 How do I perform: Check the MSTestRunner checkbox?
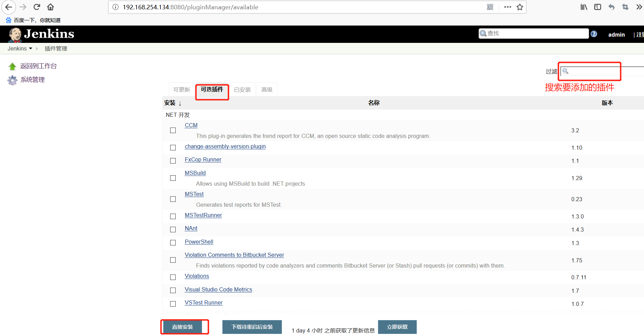[x=173, y=216]
